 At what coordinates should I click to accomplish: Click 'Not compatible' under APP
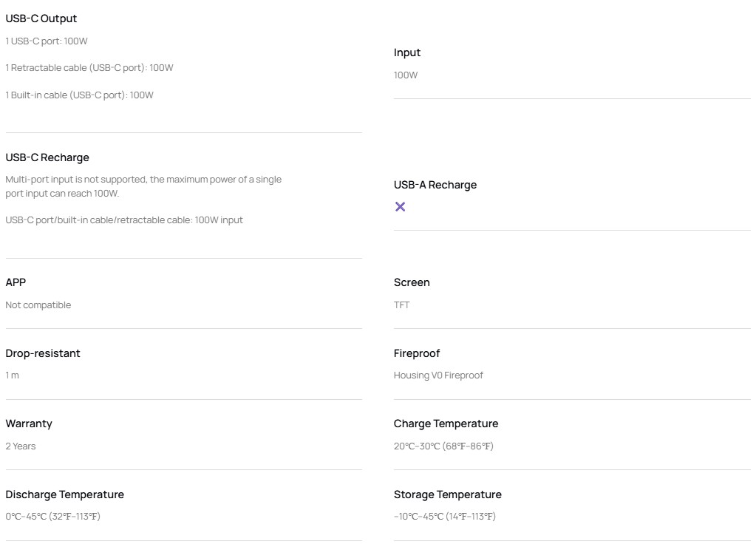click(x=38, y=305)
